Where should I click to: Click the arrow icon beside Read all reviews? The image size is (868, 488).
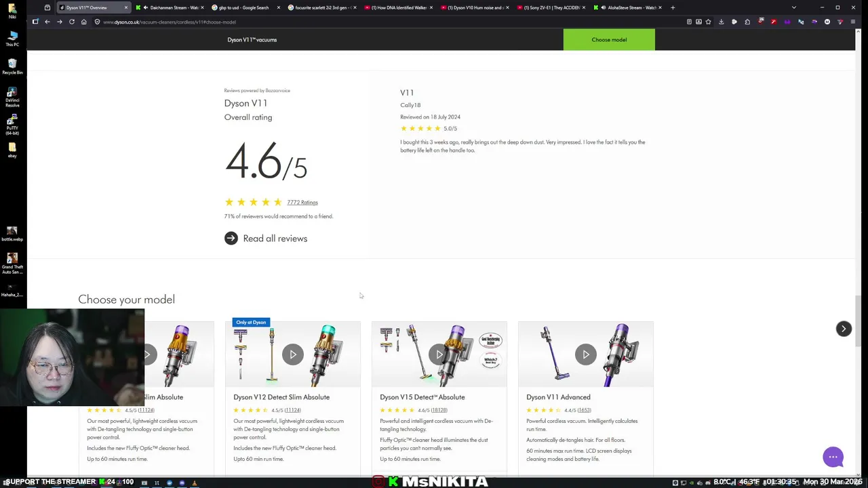tap(231, 238)
